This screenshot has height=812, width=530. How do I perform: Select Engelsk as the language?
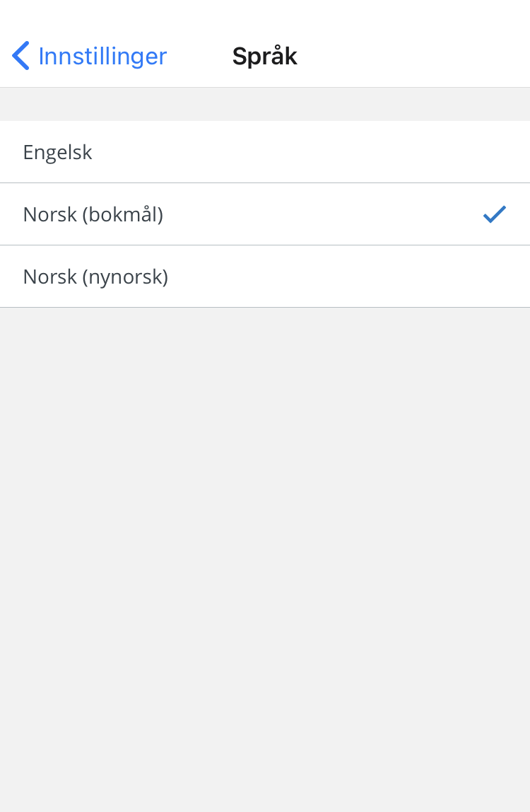point(265,152)
